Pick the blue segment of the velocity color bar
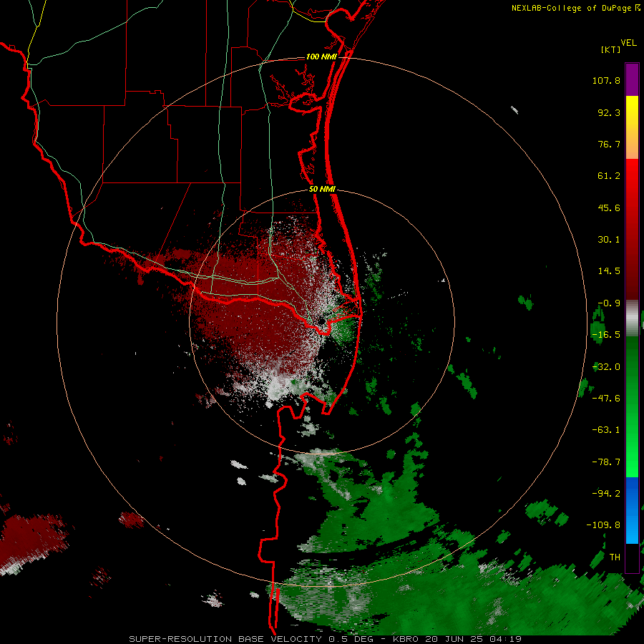 [x=632, y=510]
